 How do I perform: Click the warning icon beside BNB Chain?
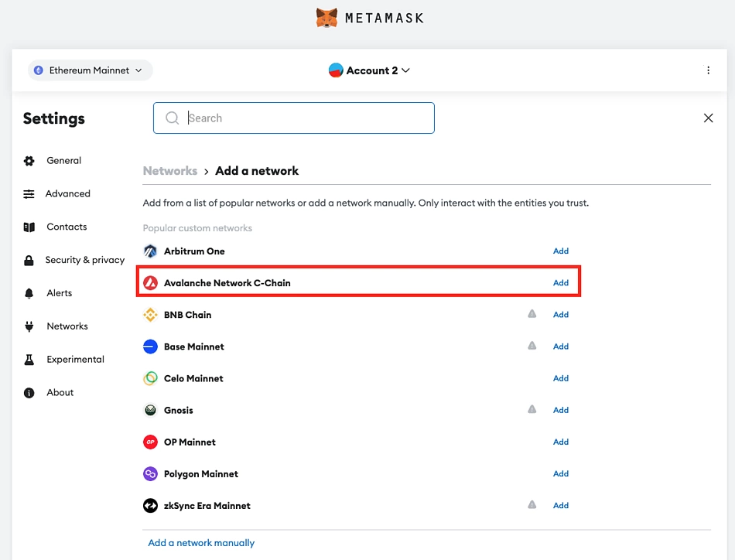click(532, 314)
